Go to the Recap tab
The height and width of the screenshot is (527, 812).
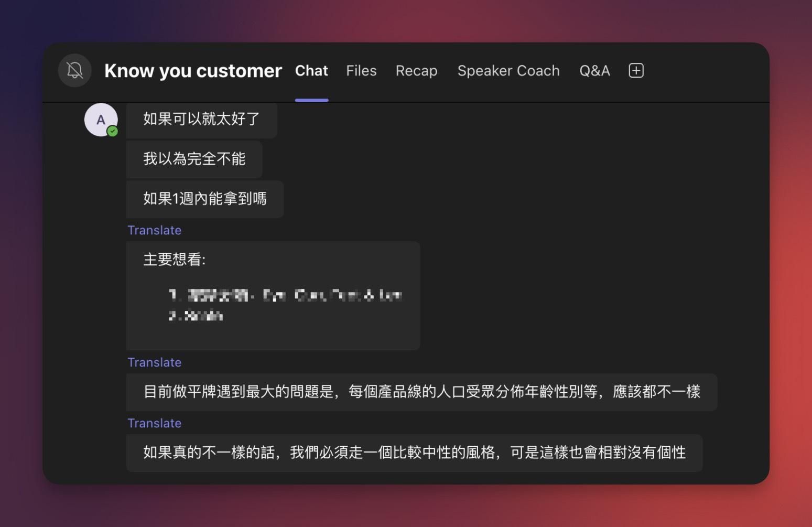click(416, 71)
